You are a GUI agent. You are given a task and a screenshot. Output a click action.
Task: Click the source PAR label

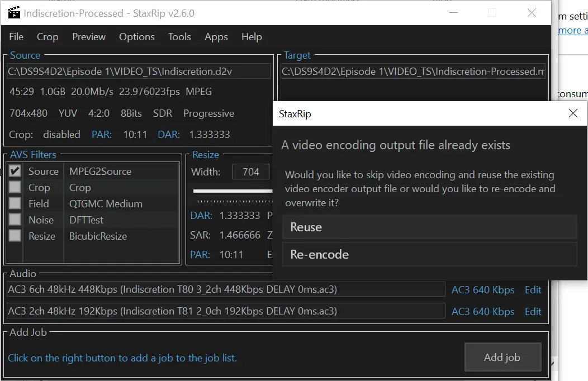coord(102,135)
